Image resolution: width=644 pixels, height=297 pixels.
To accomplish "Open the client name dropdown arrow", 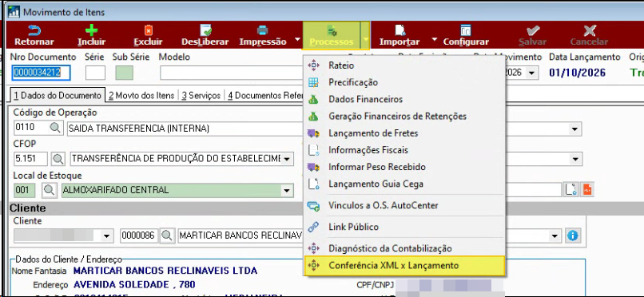I will click(x=555, y=236).
